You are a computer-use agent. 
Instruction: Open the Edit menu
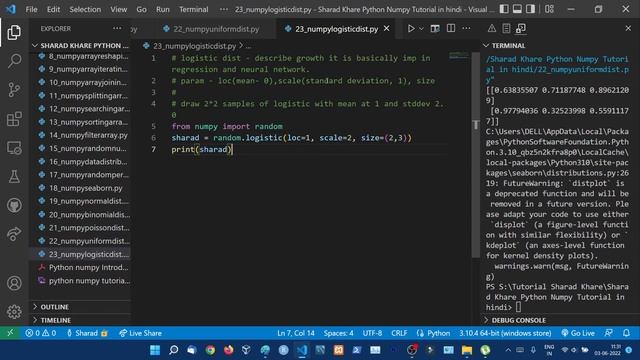53,9
